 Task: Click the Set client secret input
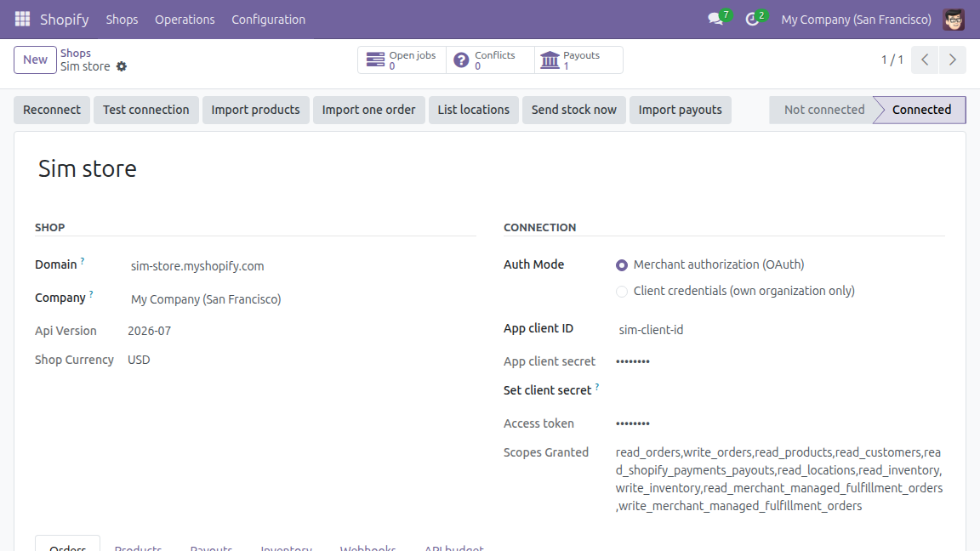click(x=780, y=391)
